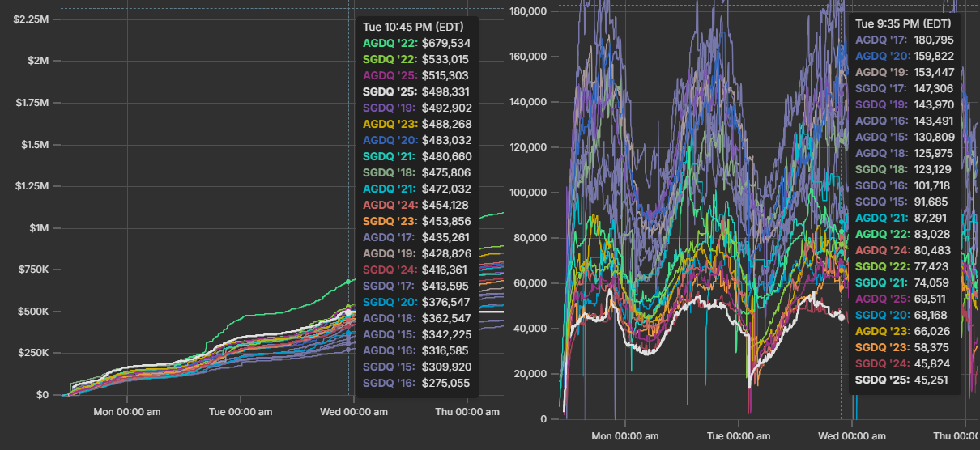
Task: Select the AGDQ '16 $316,585 tooltip row
Action: 416,350
